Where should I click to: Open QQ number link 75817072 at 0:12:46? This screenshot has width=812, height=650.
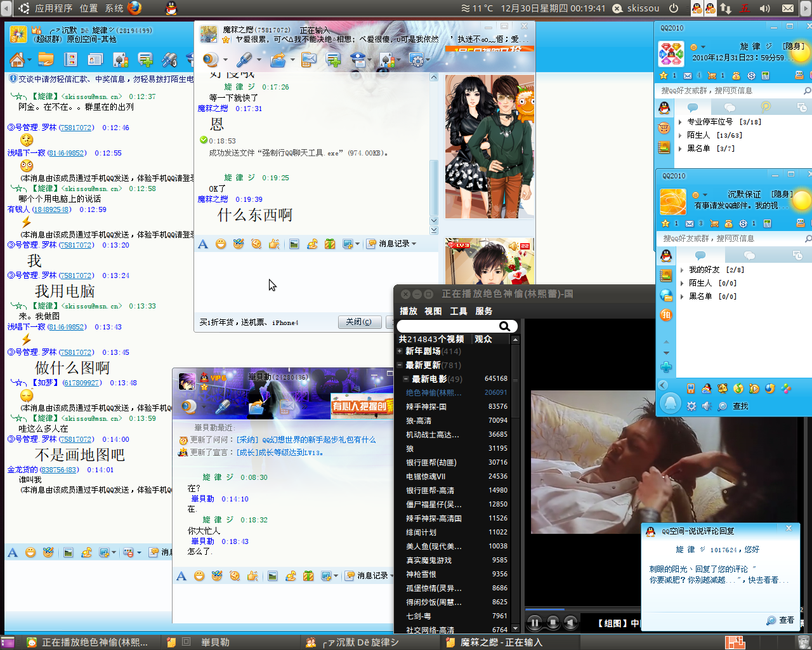pos(76,128)
